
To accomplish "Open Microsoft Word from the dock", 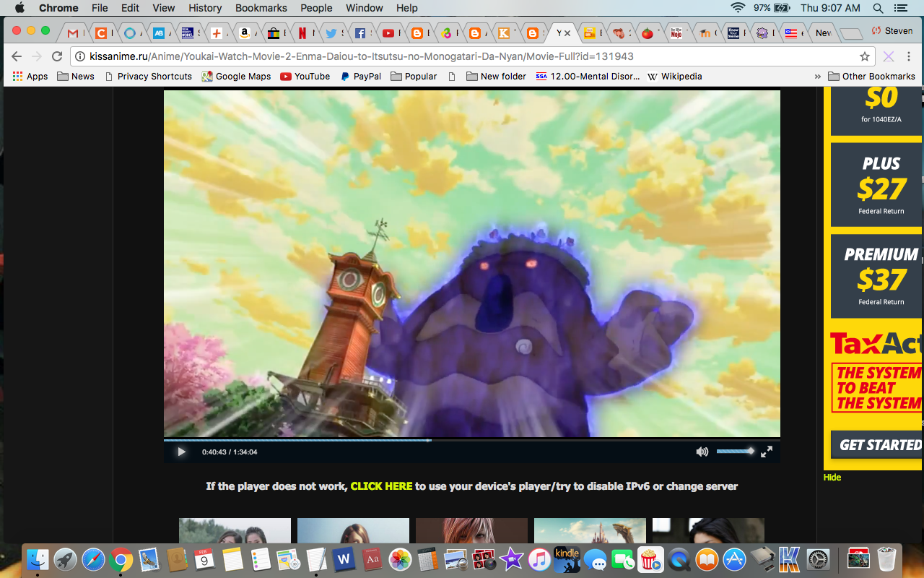I will [343, 559].
